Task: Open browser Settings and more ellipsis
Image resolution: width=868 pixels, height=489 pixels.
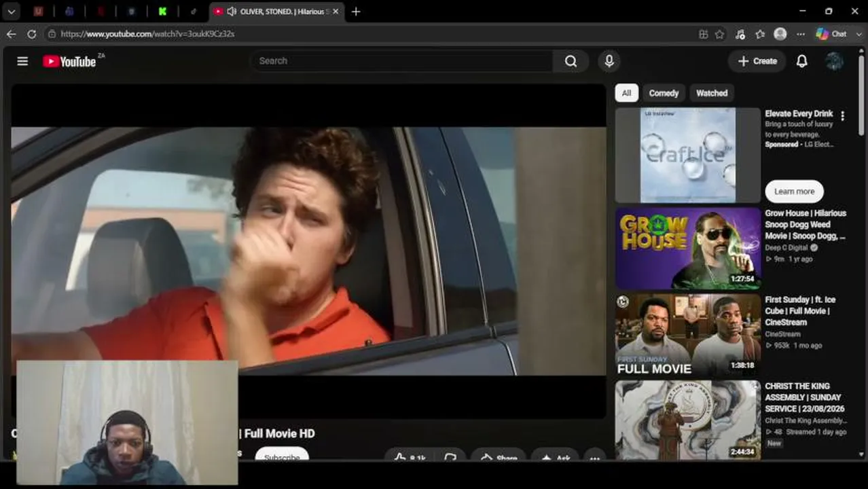Action: (x=801, y=34)
